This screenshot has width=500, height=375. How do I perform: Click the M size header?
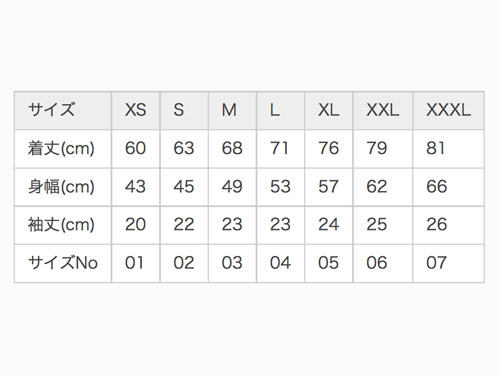(x=232, y=110)
